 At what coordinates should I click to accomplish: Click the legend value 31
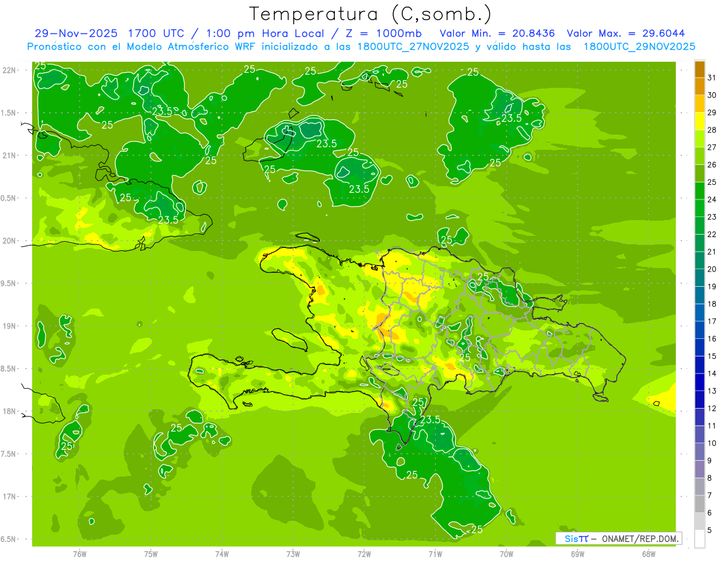712,78
